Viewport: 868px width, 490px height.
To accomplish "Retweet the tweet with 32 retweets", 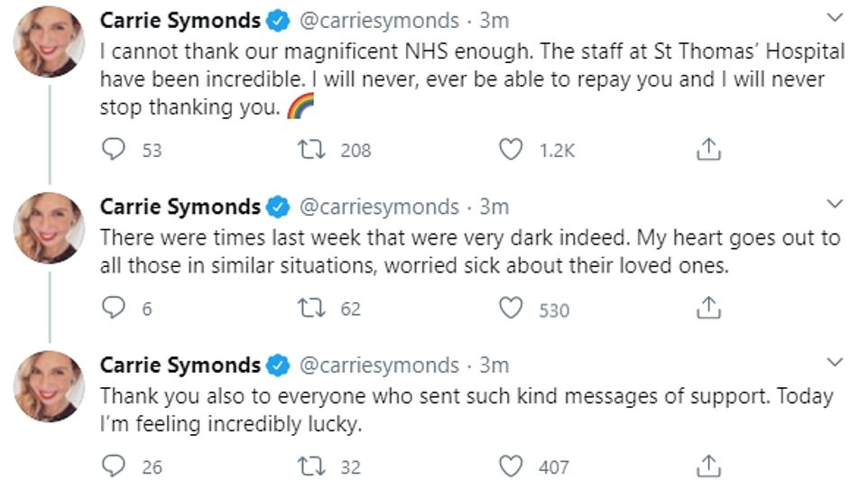I will (309, 467).
